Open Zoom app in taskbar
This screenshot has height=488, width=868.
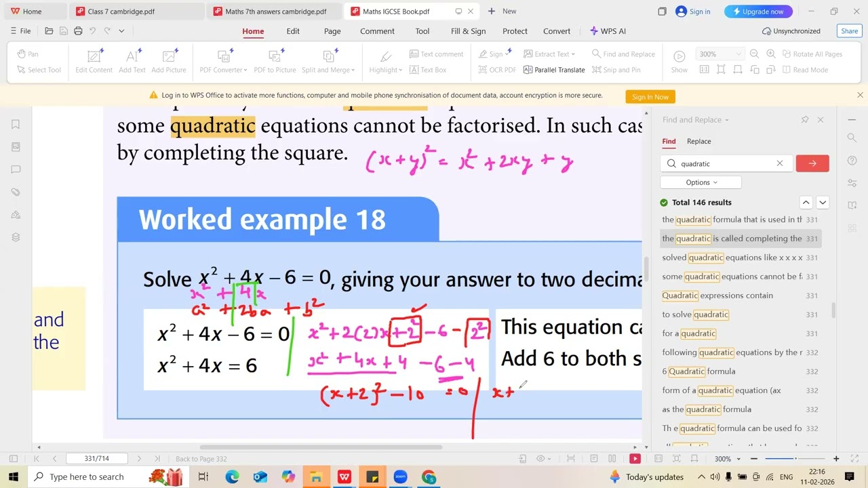coord(400,476)
